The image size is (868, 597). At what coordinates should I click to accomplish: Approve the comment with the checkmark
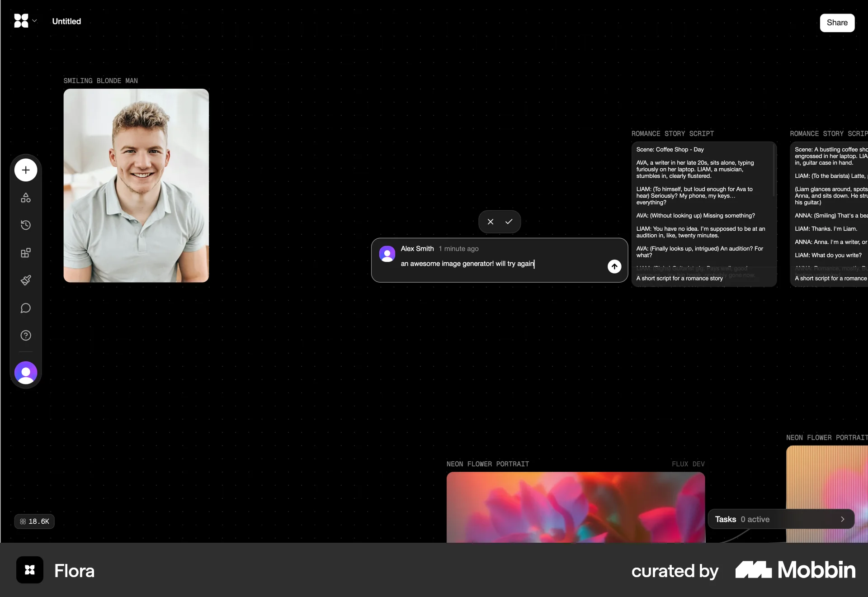pos(509,222)
